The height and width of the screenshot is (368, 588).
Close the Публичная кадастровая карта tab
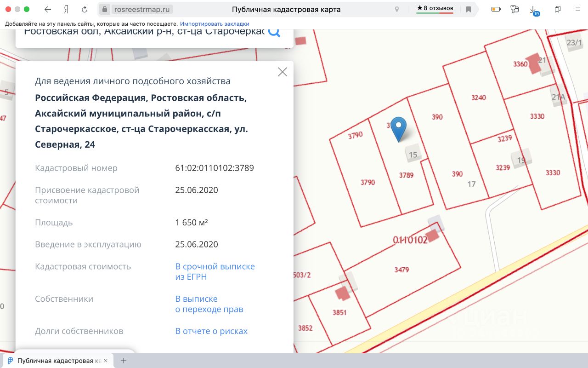(x=106, y=361)
